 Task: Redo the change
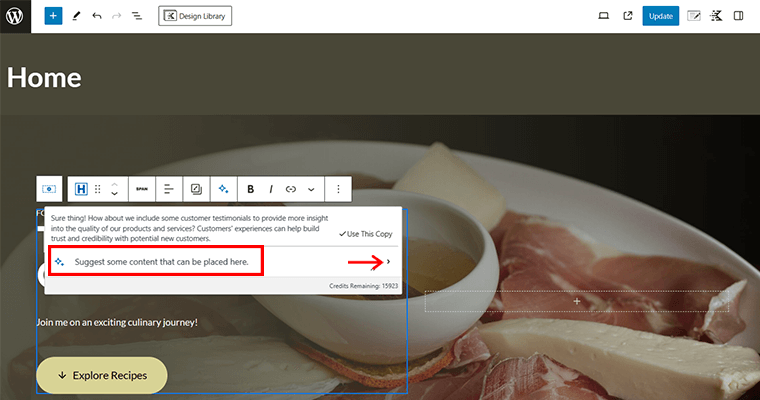click(116, 16)
